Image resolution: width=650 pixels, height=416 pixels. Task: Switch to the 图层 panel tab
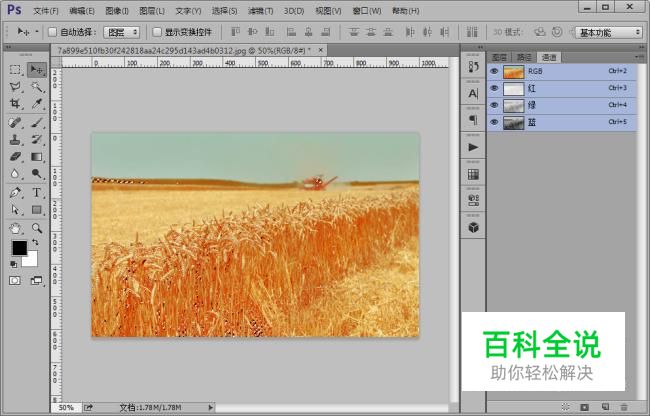(500, 57)
